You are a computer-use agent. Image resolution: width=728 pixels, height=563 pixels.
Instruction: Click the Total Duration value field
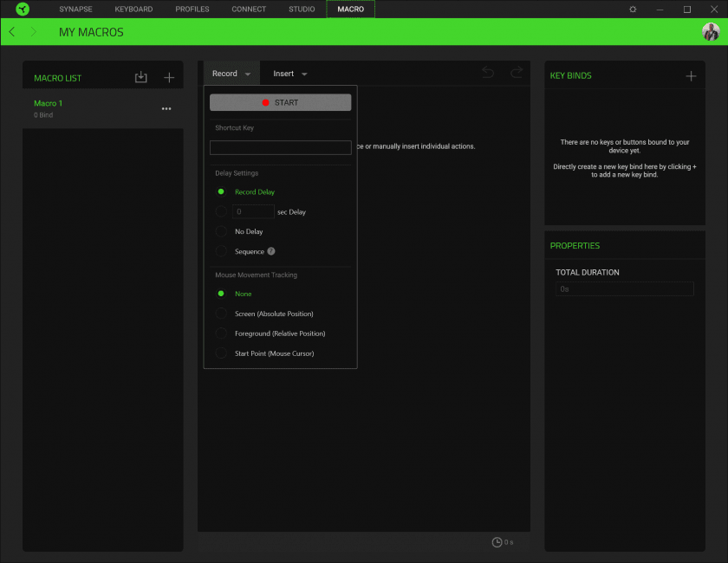coord(625,288)
